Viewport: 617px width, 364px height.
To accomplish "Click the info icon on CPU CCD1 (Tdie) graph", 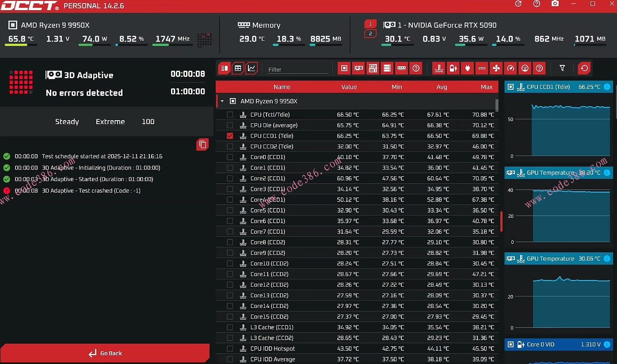I will tap(607, 87).
